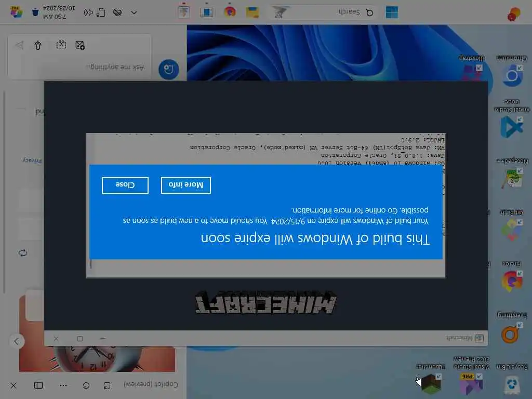Open the Visual Studio 2022 Preview shortcut
Viewport: 532px width, 399px height.
471,377
